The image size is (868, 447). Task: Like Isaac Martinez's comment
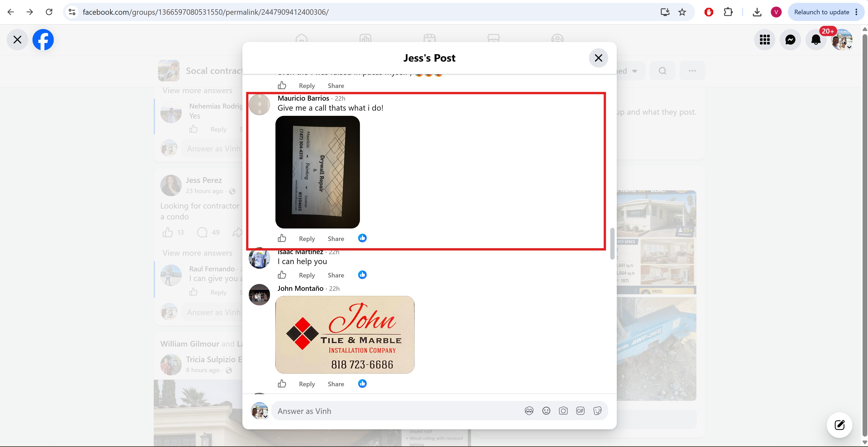[282, 275]
